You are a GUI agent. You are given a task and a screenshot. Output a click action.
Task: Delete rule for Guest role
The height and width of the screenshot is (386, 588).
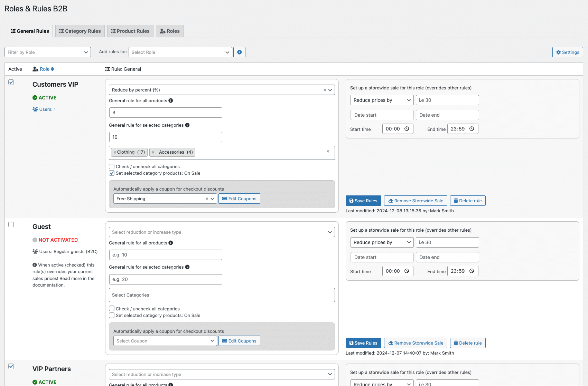(468, 343)
